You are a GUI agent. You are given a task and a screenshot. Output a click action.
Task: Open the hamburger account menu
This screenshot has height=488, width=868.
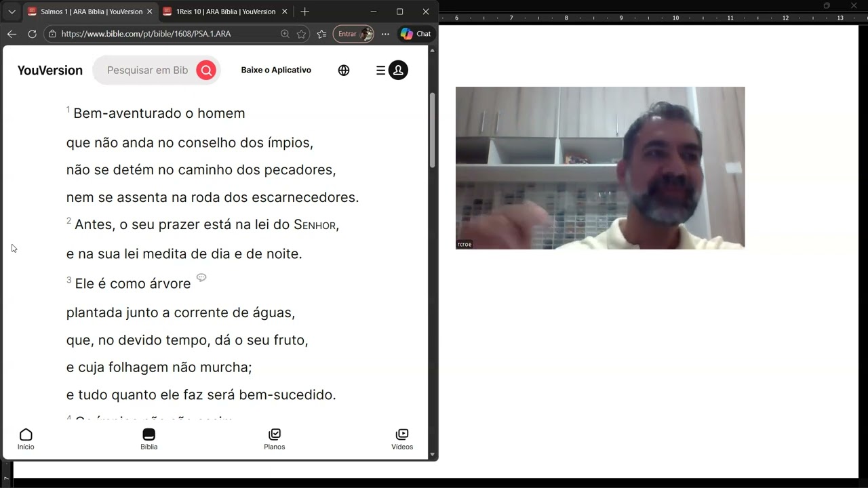[380, 70]
